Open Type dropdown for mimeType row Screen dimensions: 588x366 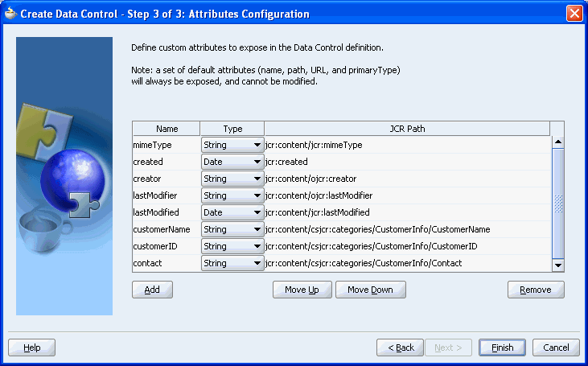click(x=232, y=145)
